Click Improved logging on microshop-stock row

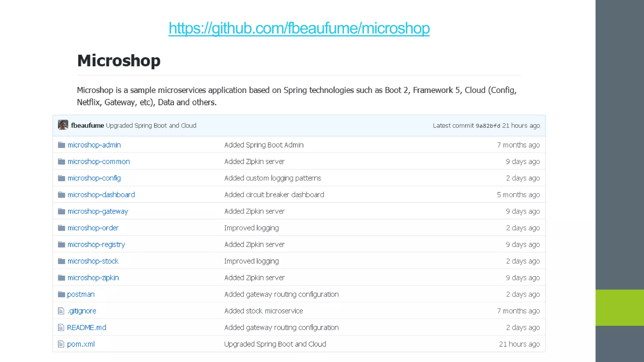[252, 261]
